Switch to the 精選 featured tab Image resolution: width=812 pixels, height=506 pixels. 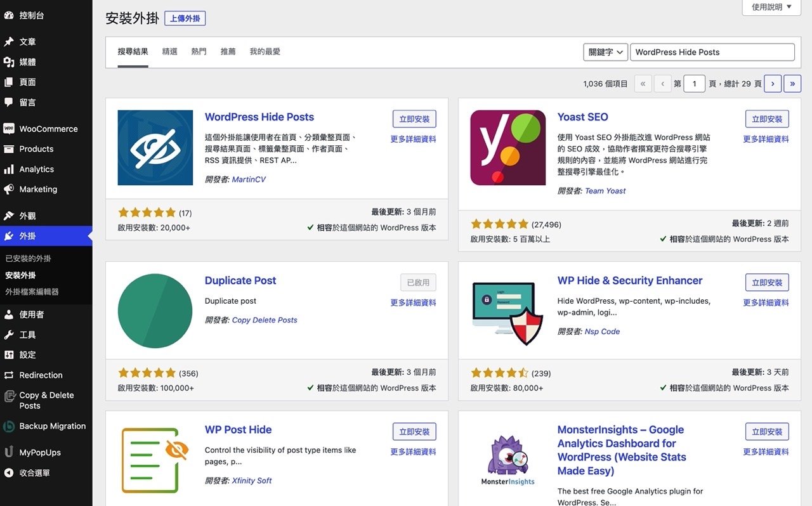[x=170, y=52]
